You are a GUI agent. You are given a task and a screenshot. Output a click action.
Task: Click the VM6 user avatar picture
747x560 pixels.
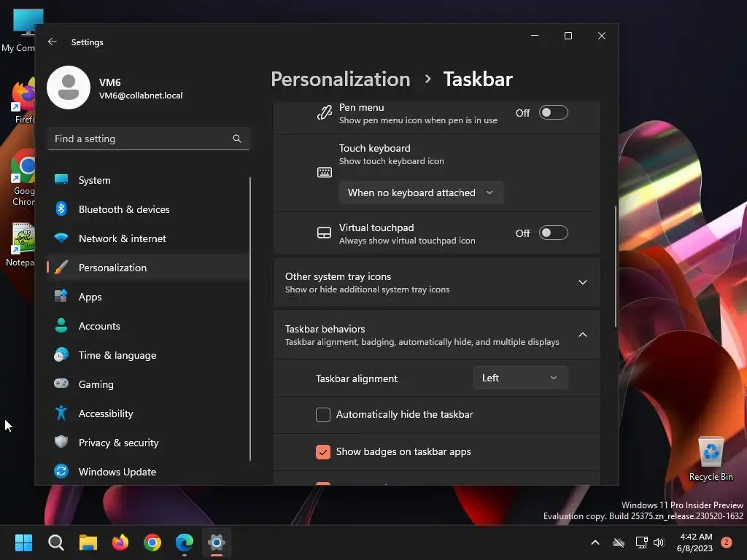coord(69,87)
